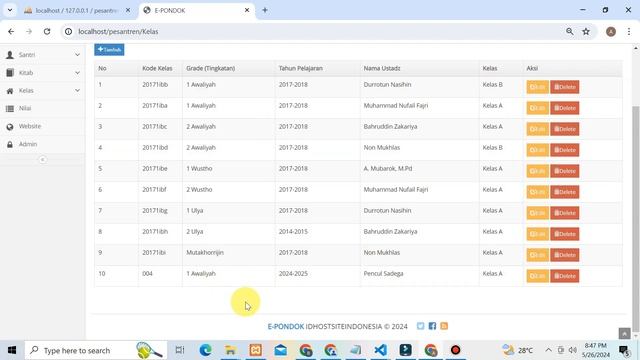Open the Admin sidebar item
This screenshot has width=640, height=360.
(x=42, y=144)
